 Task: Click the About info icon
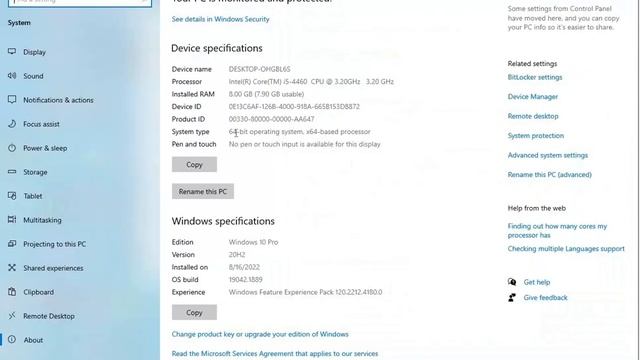tap(12, 340)
